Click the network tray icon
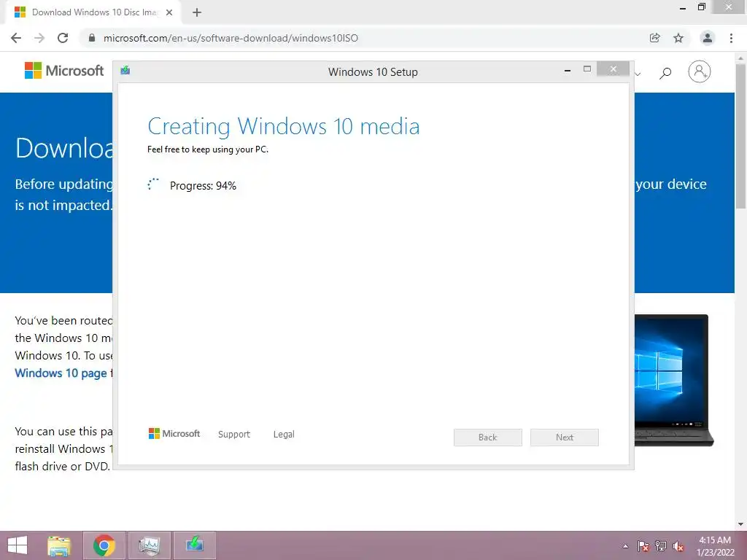Screen dimensions: 747x560 coord(661,546)
